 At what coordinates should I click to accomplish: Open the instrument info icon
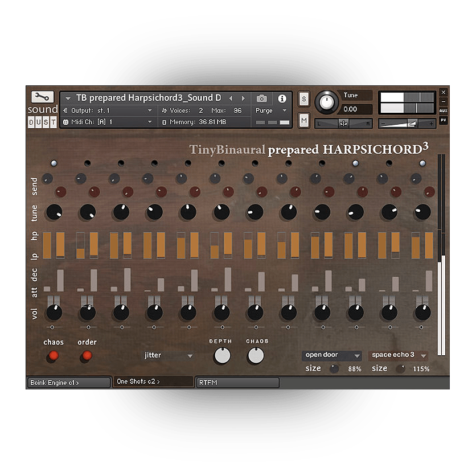pos(282,99)
